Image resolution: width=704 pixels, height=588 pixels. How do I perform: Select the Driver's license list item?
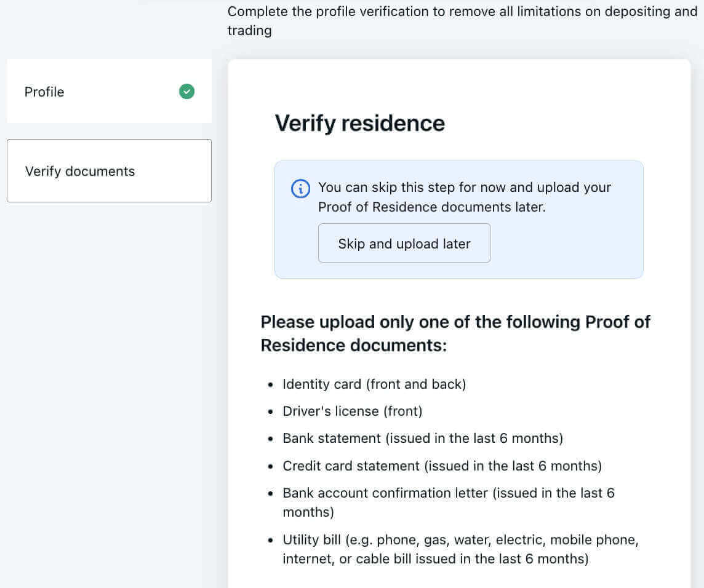[352, 411]
